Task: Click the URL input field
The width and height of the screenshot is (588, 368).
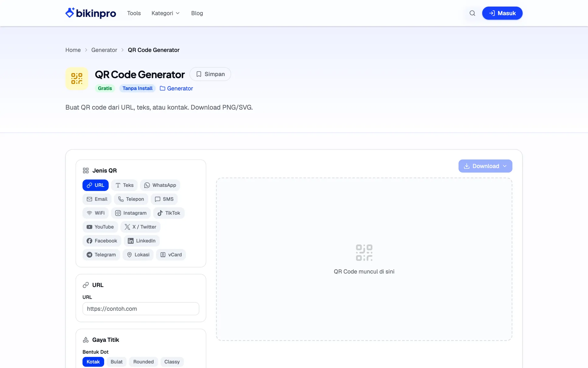Action: click(141, 309)
